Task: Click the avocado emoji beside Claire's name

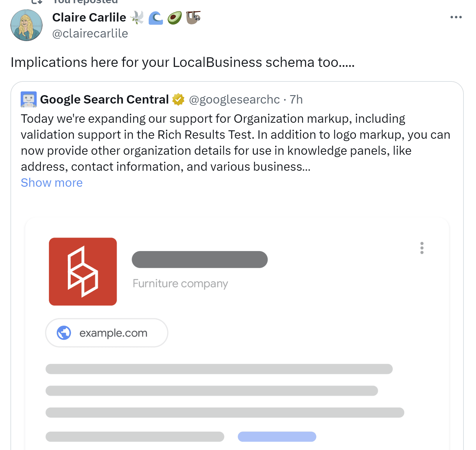Action: click(x=175, y=18)
